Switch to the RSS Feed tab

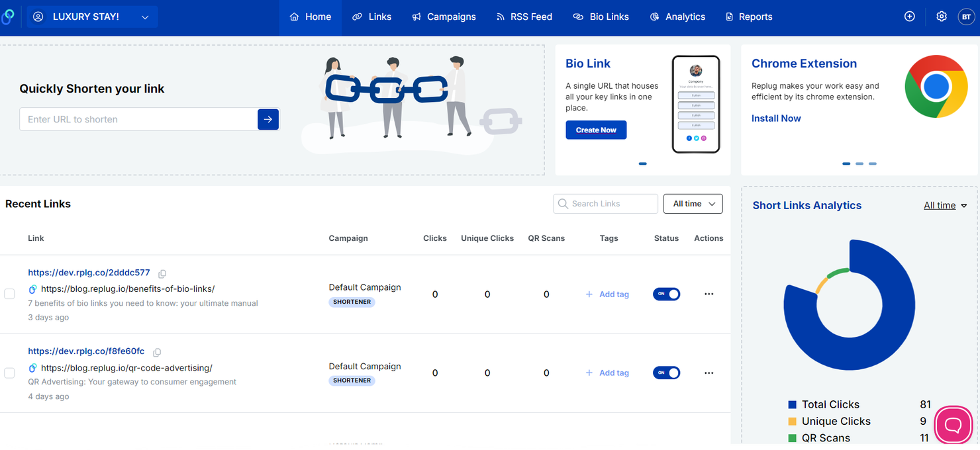pyautogui.click(x=524, y=17)
